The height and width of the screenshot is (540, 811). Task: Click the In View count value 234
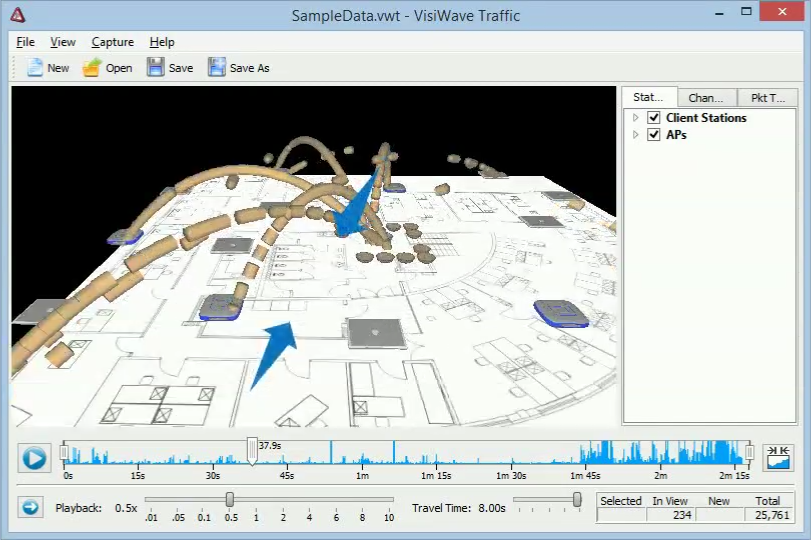pyautogui.click(x=682, y=515)
